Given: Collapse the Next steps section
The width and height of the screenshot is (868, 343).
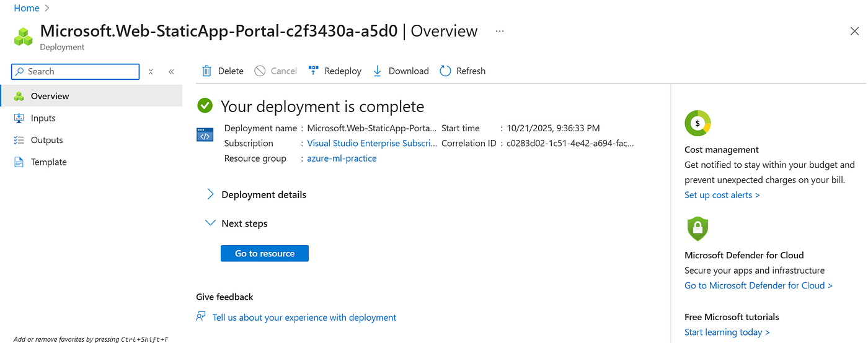Looking at the screenshot, I should [x=237, y=224].
